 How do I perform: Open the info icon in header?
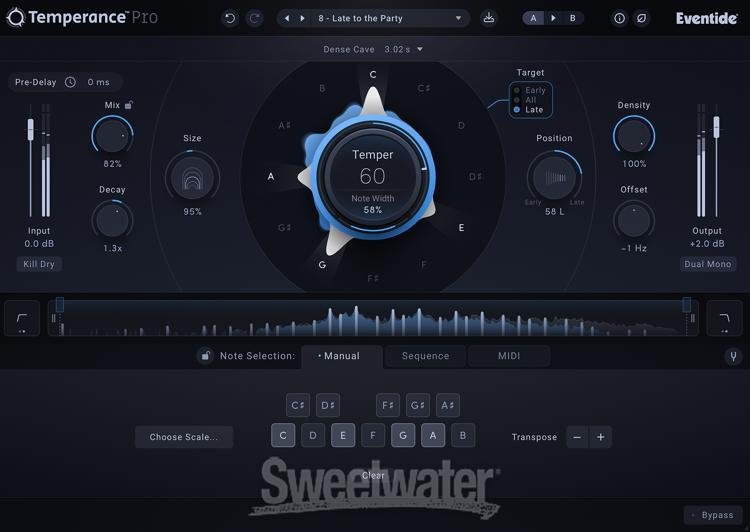pyautogui.click(x=619, y=18)
